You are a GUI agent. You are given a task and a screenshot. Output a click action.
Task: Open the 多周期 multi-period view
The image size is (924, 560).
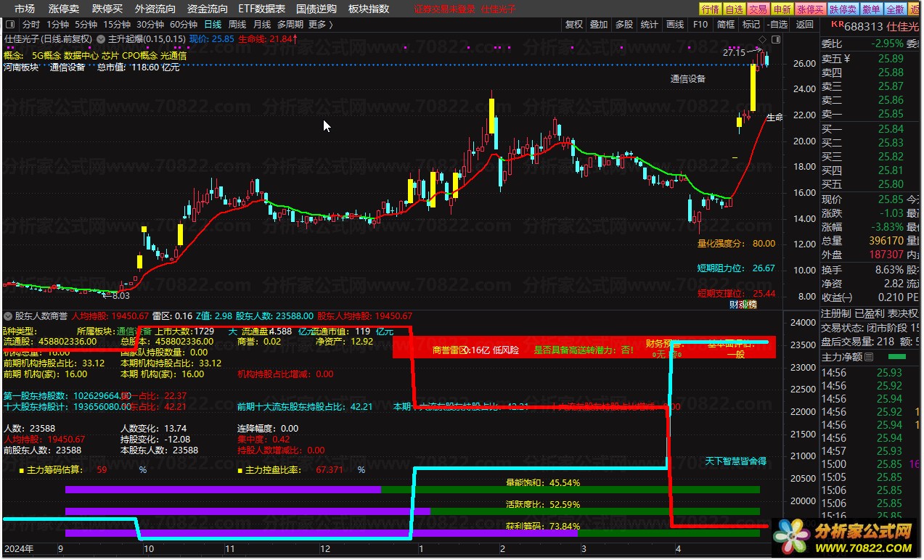[290, 25]
